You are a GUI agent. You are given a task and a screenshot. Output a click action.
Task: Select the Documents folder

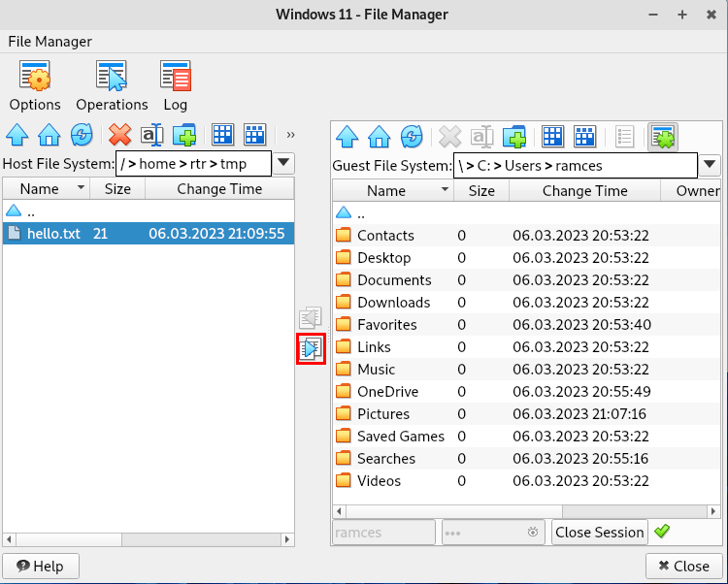526,279
